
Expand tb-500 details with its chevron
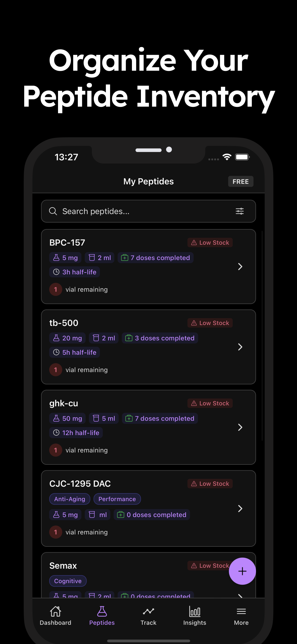click(x=240, y=347)
